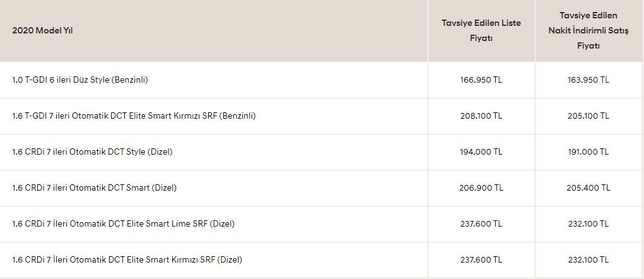Image resolution: width=644 pixels, height=279 pixels.
Task: Click the 166.950 TL list price
Action: [481, 80]
